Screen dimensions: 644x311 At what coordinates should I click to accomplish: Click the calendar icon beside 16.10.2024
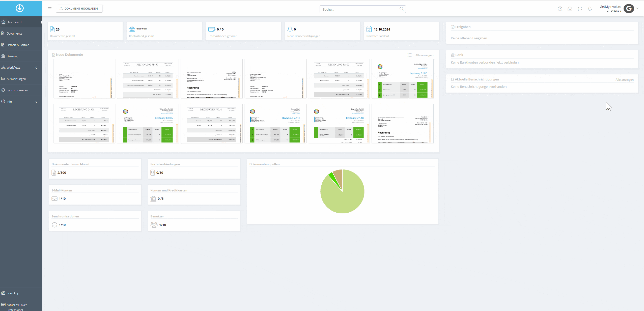[369, 29]
